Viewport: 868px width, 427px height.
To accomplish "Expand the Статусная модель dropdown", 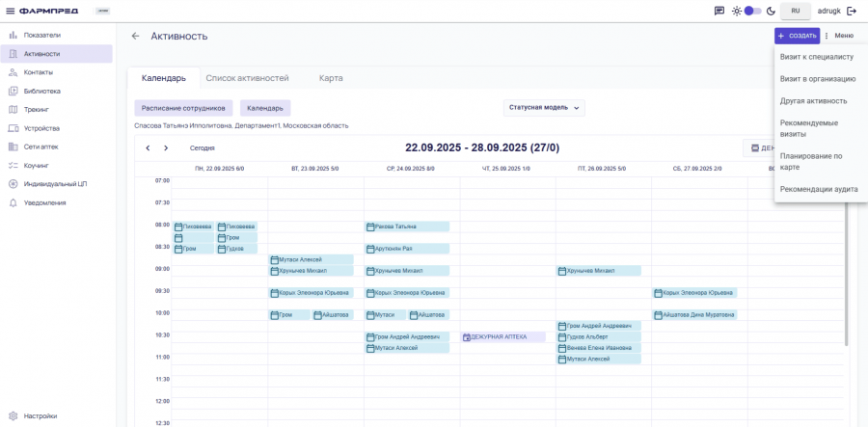I will (x=544, y=108).
